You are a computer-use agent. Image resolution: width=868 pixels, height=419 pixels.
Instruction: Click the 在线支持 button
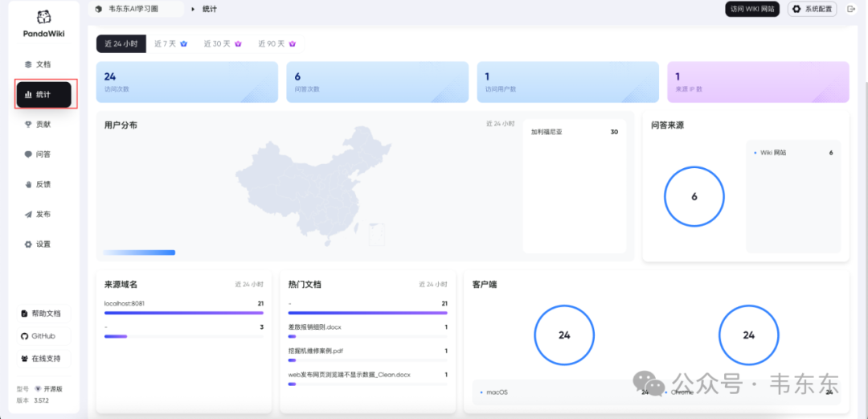(43, 359)
